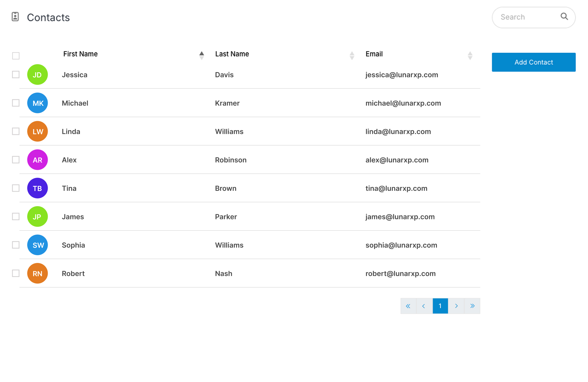Check the box for Jessica Davis
Viewport: 588px width, 382px height.
tap(16, 75)
